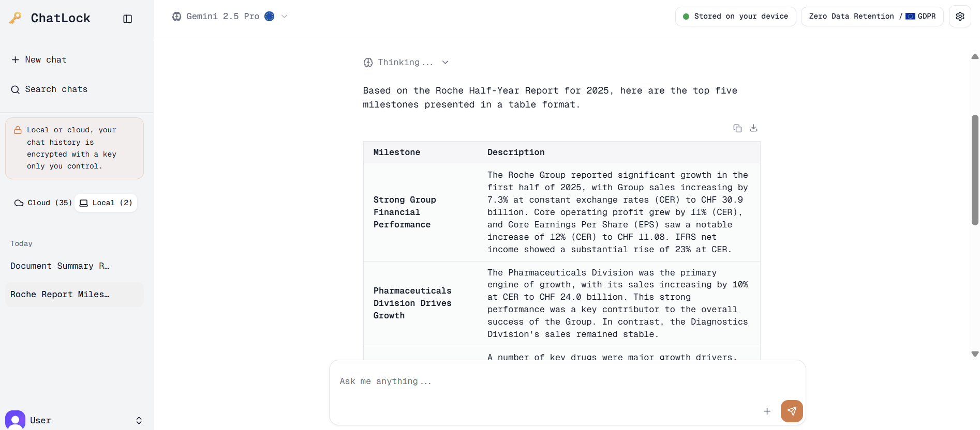Focus the Ask me anything input
980x430 pixels.
[543, 381]
